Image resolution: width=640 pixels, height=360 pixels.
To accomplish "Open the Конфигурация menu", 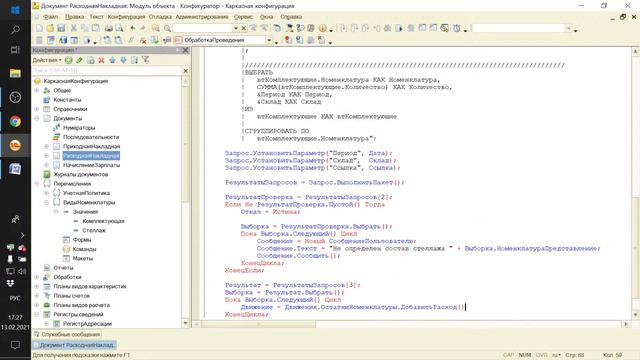I will [126, 17].
